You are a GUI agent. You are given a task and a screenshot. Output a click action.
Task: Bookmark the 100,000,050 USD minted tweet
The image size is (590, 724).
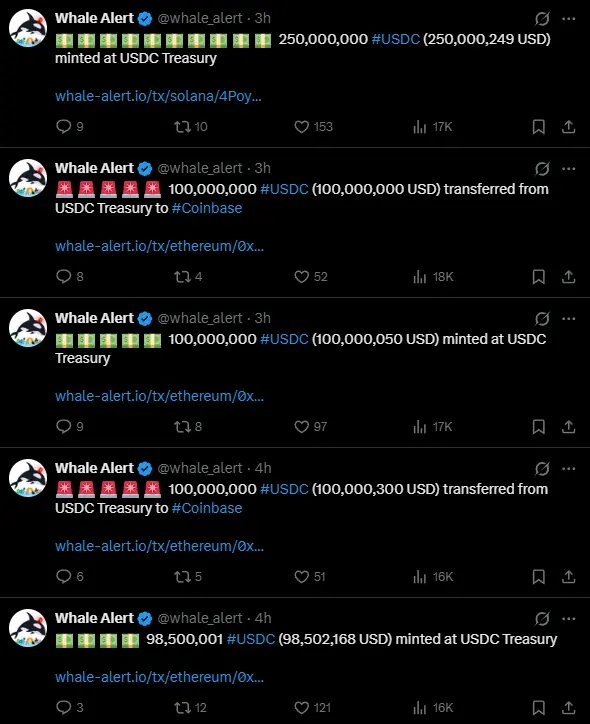538,427
